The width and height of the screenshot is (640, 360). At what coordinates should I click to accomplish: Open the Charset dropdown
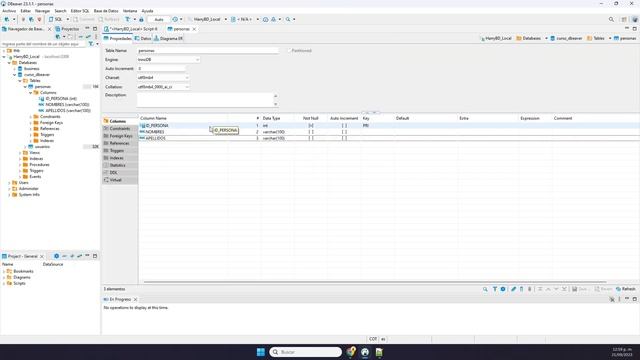coord(163,78)
